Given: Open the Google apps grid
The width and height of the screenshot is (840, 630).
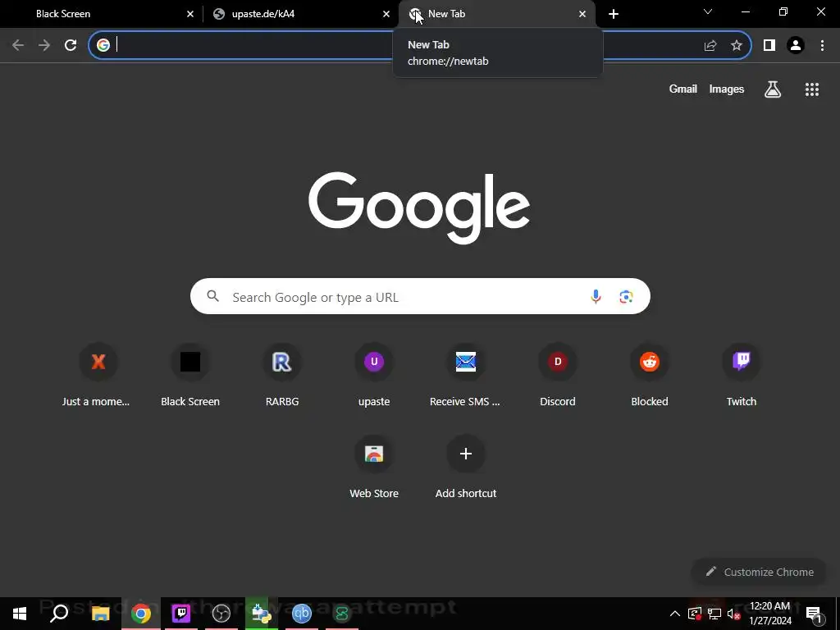Looking at the screenshot, I should point(811,89).
